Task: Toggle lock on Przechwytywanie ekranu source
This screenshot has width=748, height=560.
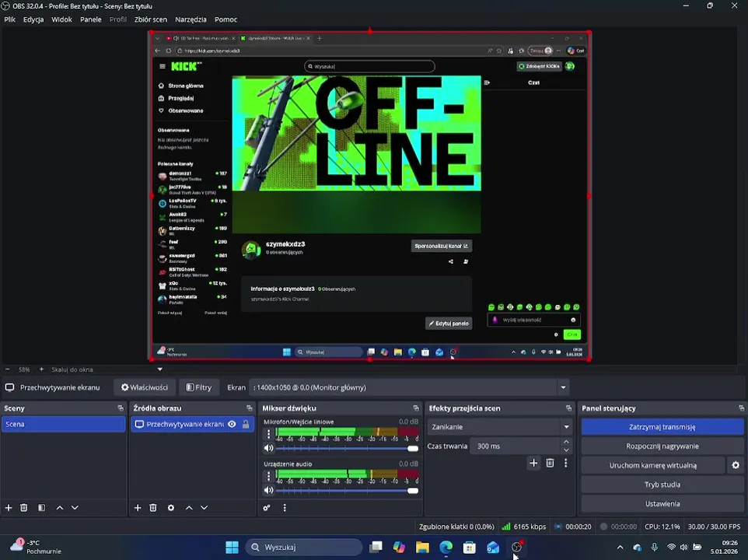Action: [246, 424]
